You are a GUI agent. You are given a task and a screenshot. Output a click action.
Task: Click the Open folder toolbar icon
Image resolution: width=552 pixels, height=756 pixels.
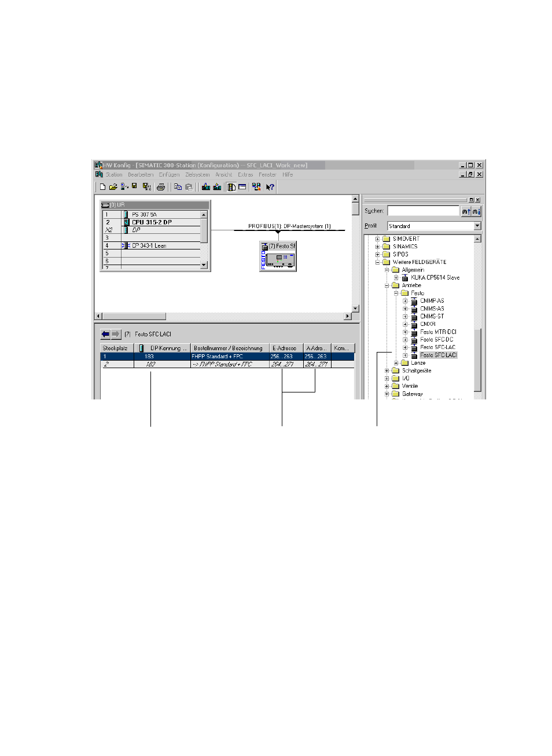(x=113, y=187)
